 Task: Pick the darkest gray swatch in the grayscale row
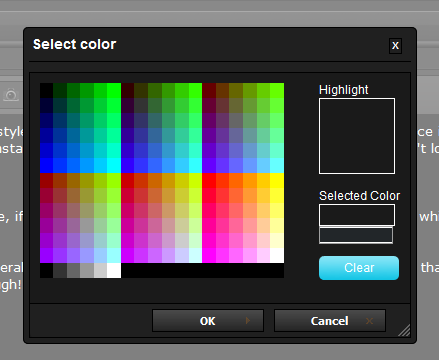tap(60, 270)
